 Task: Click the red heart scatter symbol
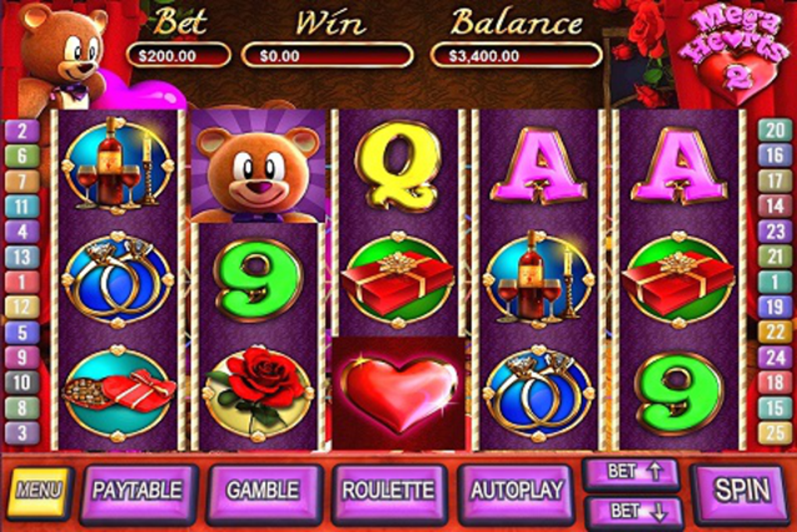[x=399, y=393]
